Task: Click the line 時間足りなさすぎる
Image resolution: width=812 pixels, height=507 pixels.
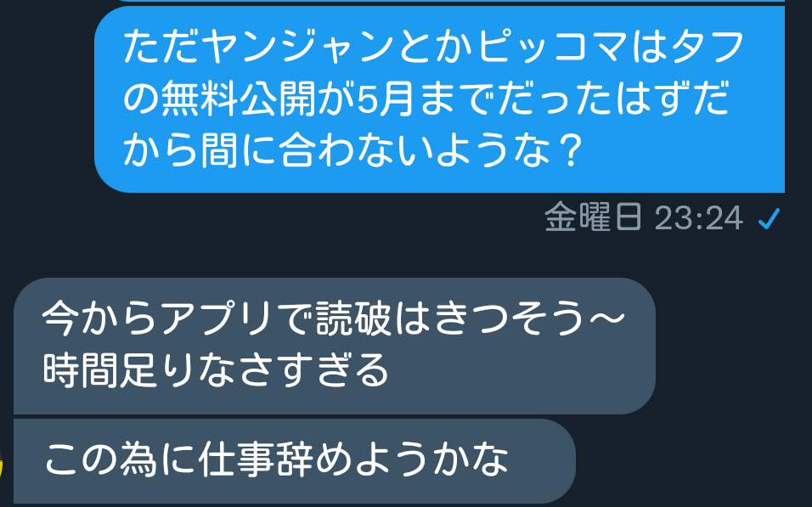Action: click(x=216, y=370)
